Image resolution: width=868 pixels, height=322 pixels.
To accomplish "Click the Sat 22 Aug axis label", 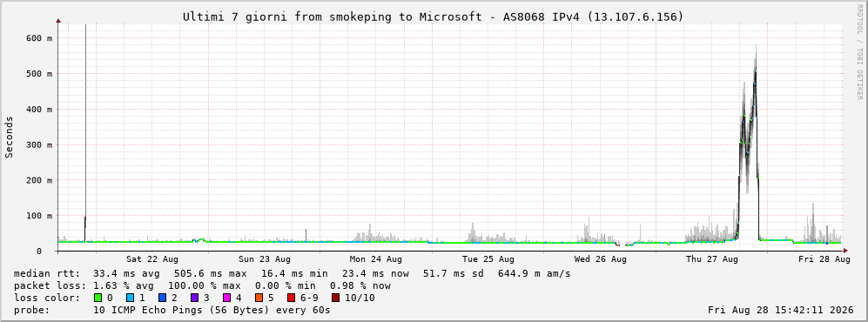I will coord(151,259).
